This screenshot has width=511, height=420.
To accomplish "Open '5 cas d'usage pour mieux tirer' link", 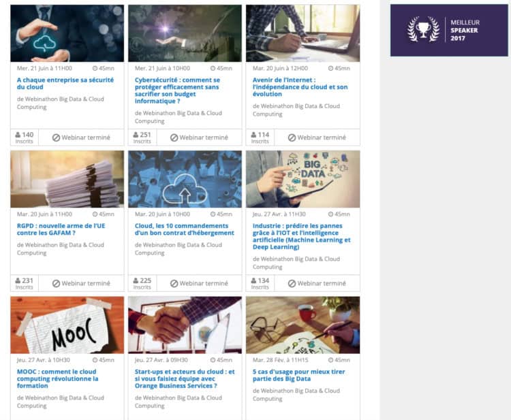I will tap(298, 375).
